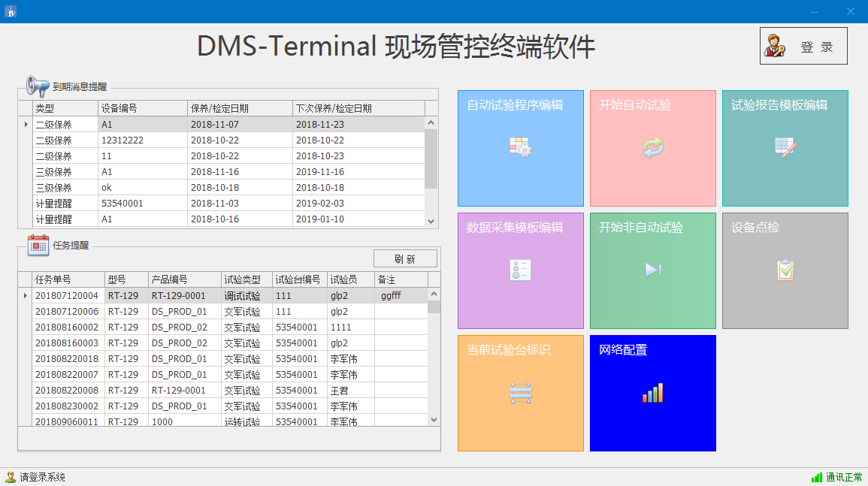Sort tasks by 试验员 column header
The height and width of the screenshot is (486, 868).
pyautogui.click(x=350, y=279)
